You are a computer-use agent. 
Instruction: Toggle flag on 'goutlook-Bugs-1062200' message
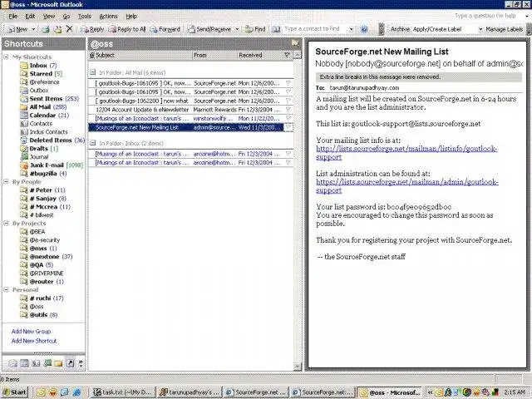point(288,101)
